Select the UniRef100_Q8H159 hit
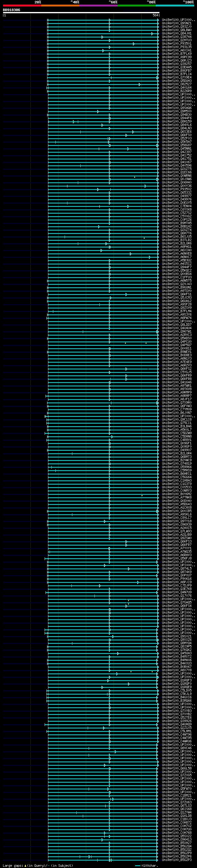This screenshot has width=197, height=868. tap(177, 121)
